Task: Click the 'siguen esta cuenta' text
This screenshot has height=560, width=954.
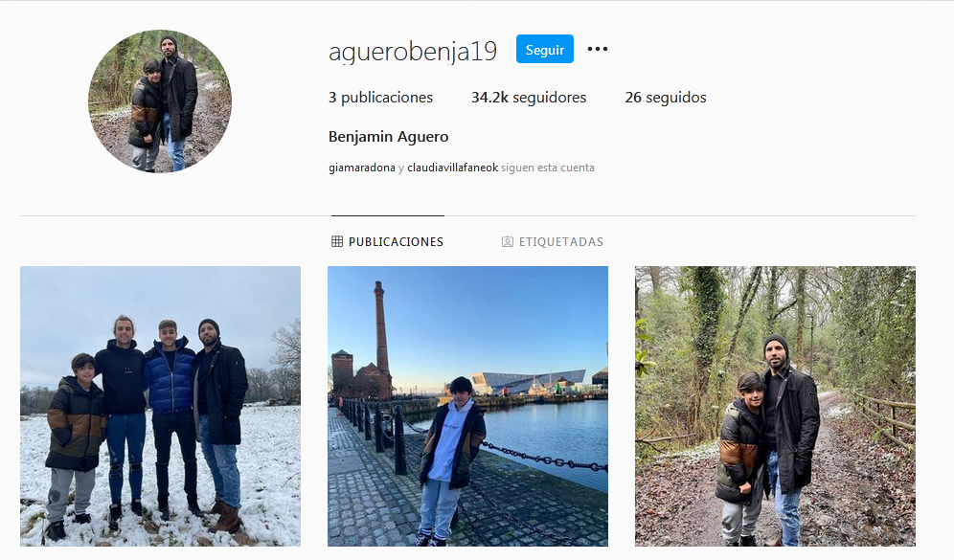Action: 548,168
